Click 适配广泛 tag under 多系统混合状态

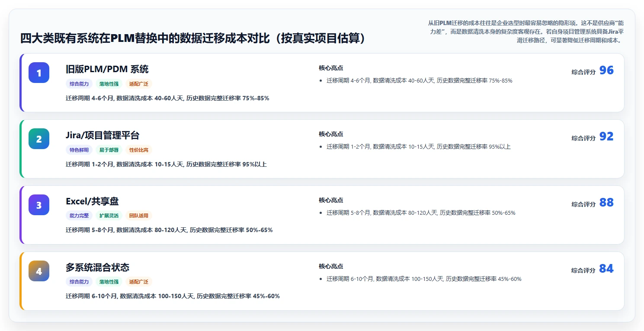pyautogui.click(x=139, y=282)
